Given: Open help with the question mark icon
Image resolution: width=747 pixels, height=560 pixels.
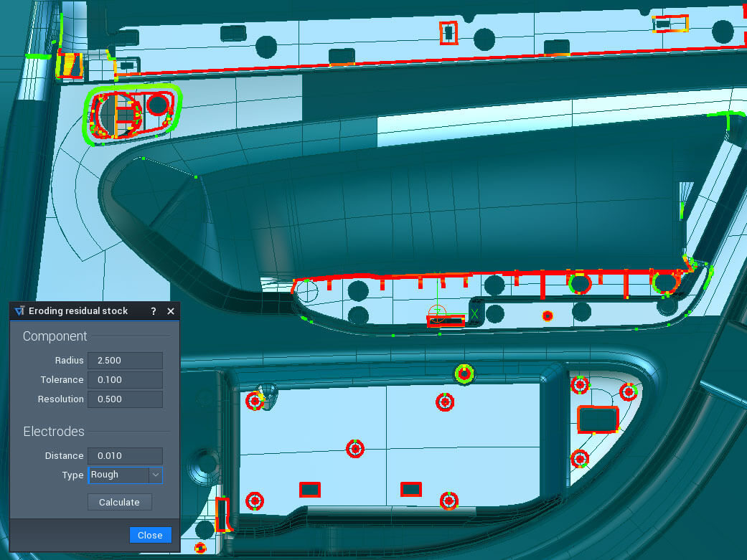Looking at the screenshot, I should pos(154,311).
